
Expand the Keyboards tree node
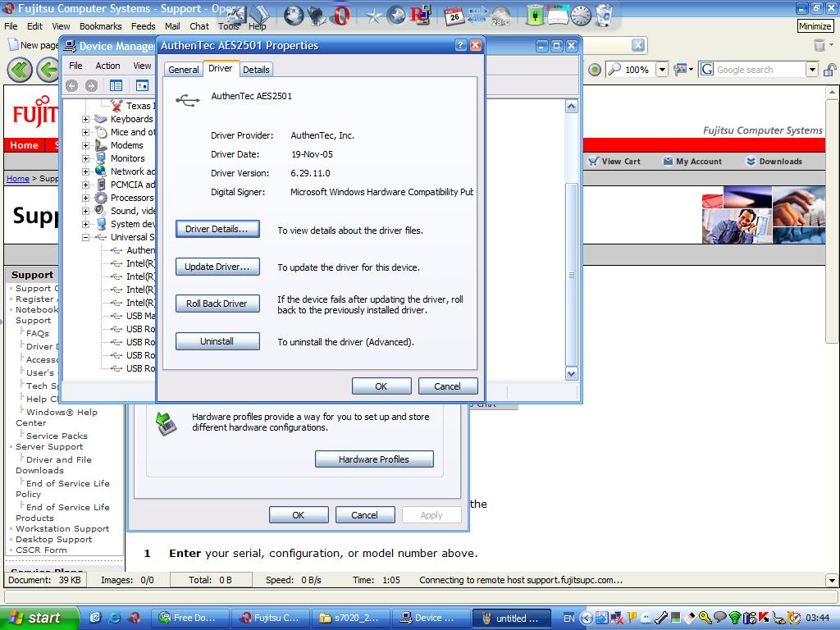(x=85, y=119)
